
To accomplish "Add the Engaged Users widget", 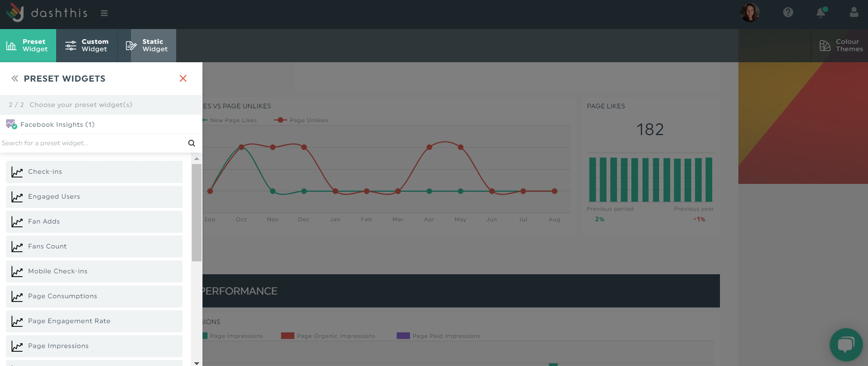I will (94, 196).
